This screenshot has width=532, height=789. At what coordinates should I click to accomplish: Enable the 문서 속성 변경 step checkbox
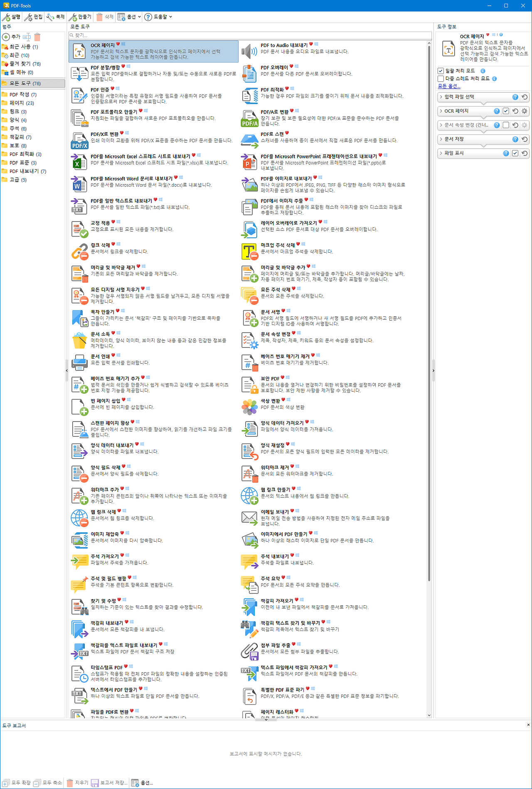pos(506,125)
